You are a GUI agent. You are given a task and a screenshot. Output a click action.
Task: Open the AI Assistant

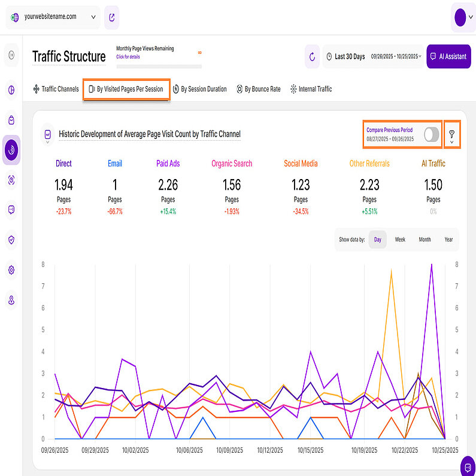(448, 57)
